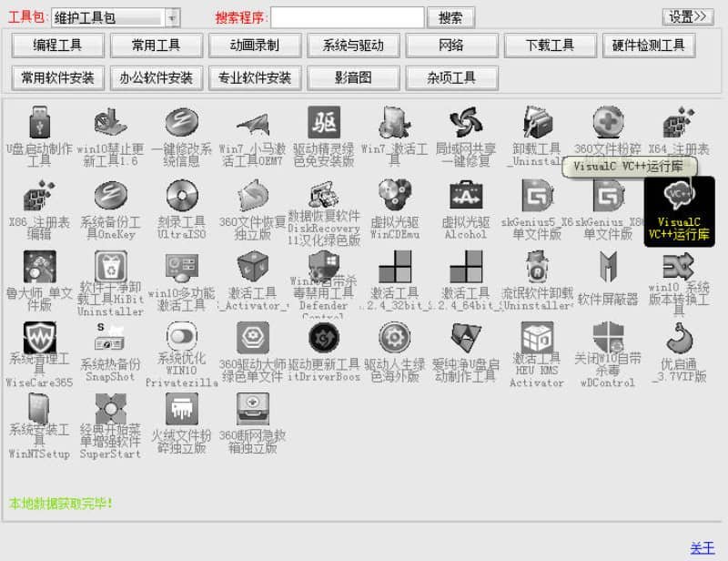Open 刻录工具UltraISO

pos(181,209)
